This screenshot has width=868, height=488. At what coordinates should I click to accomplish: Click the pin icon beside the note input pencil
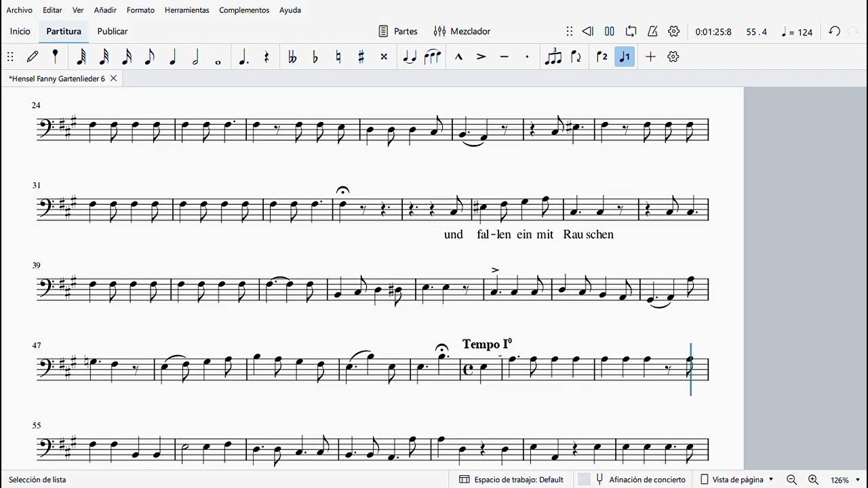pos(55,57)
